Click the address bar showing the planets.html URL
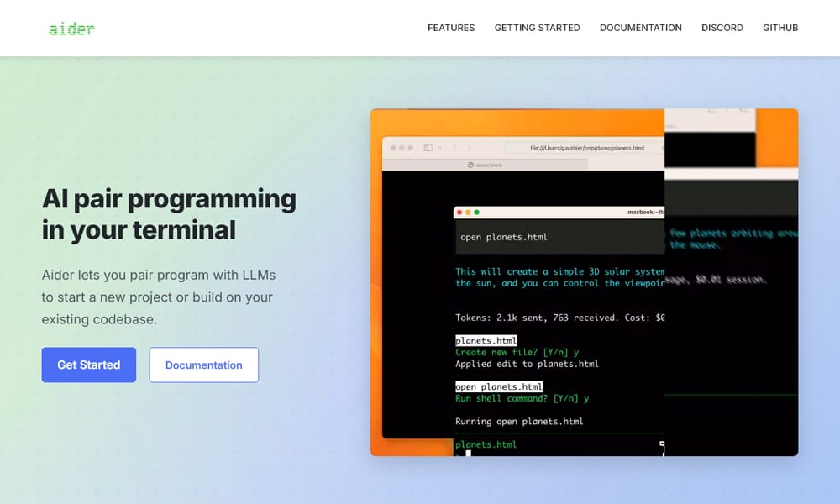Screen dimensions: 840x504 pyautogui.click(x=588, y=147)
